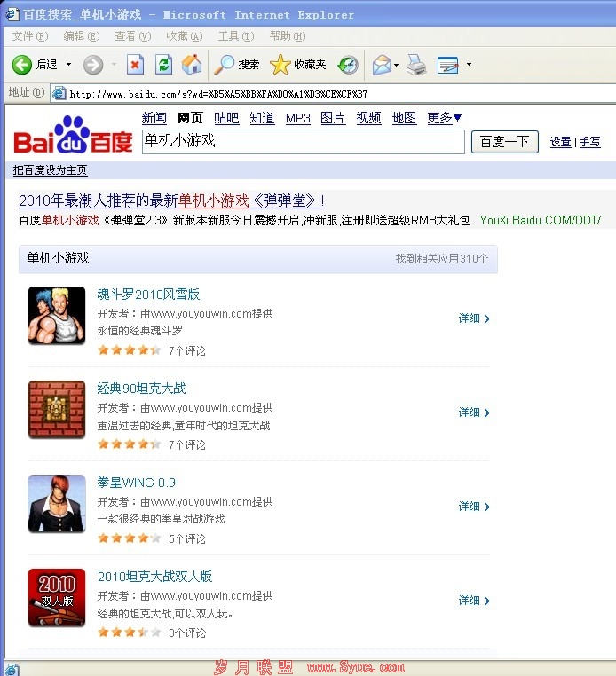This screenshot has width=616, height=676.
Task: Click the 找到相关应用310个 text
Action: click(442, 259)
